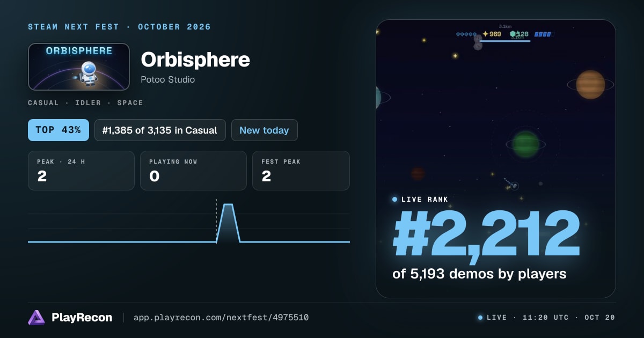This screenshot has width=644, height=338.
Task: Click the 969 star currency counter
Action: tap(492, 34)
